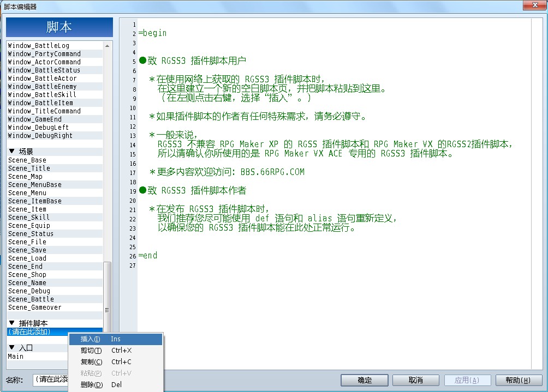This screenshot has height=392, width=548.
Task: Select Scene_Load in the script list
Action: (x=55, y=258)
